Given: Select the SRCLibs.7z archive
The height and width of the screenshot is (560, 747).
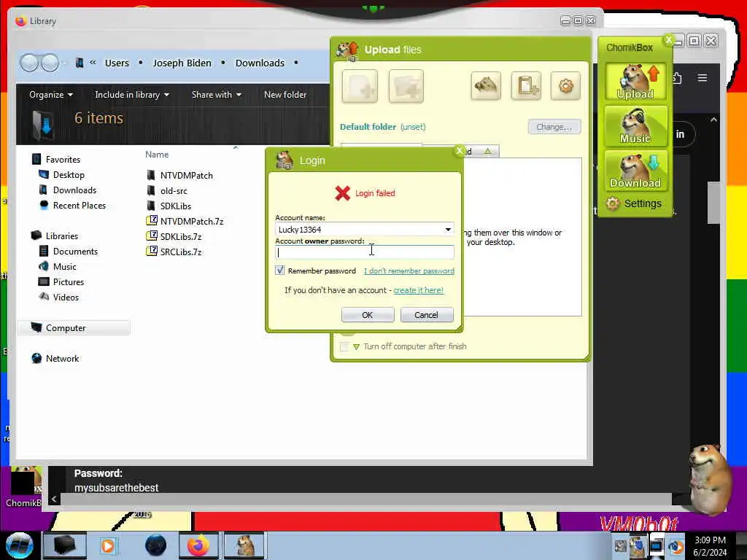Looking at the screenshot, I should tap(174, 252).
